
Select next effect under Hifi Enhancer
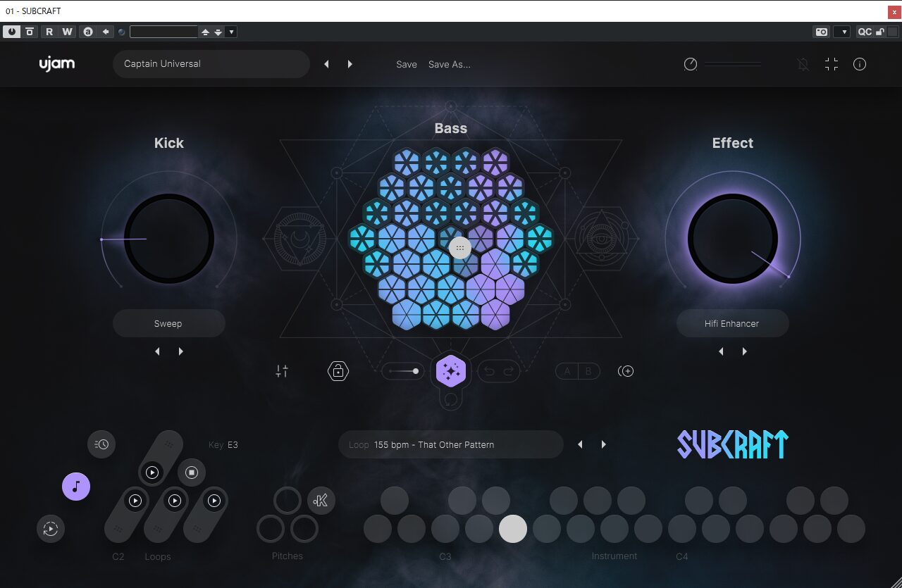pyautogui.click(x=744, y=351)
